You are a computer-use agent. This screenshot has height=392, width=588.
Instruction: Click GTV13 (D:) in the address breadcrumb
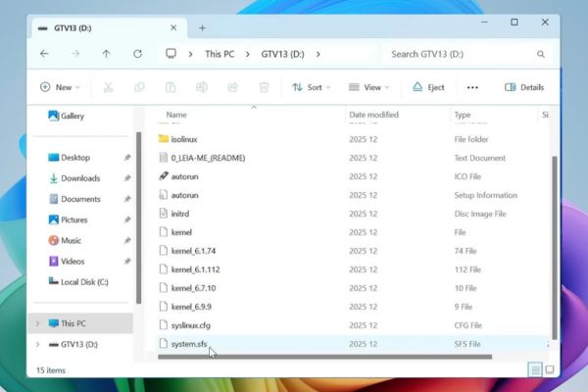(283, 54)
